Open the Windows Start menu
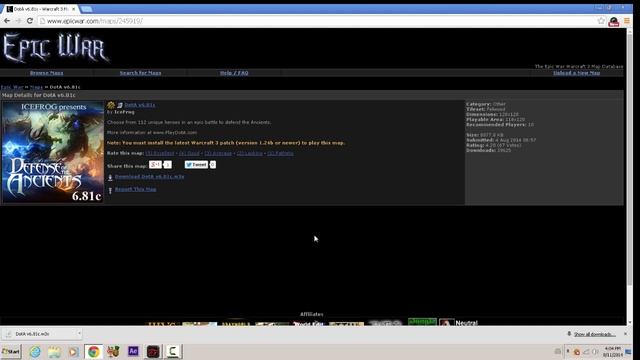Screen dimensions: 640x360 [x=11, y=351]
